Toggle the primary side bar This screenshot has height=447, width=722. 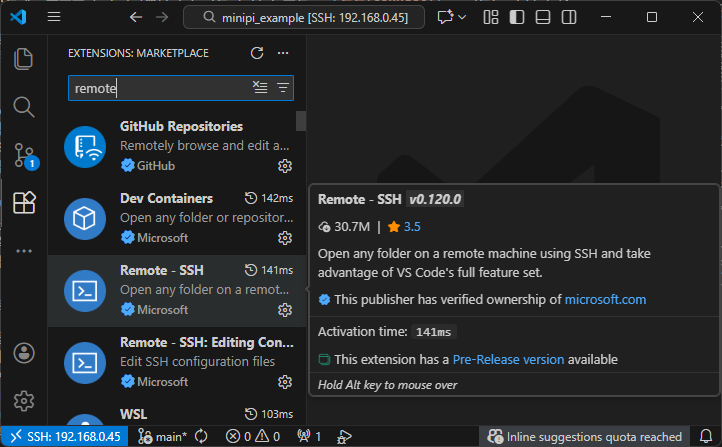[x=517, y=17]
